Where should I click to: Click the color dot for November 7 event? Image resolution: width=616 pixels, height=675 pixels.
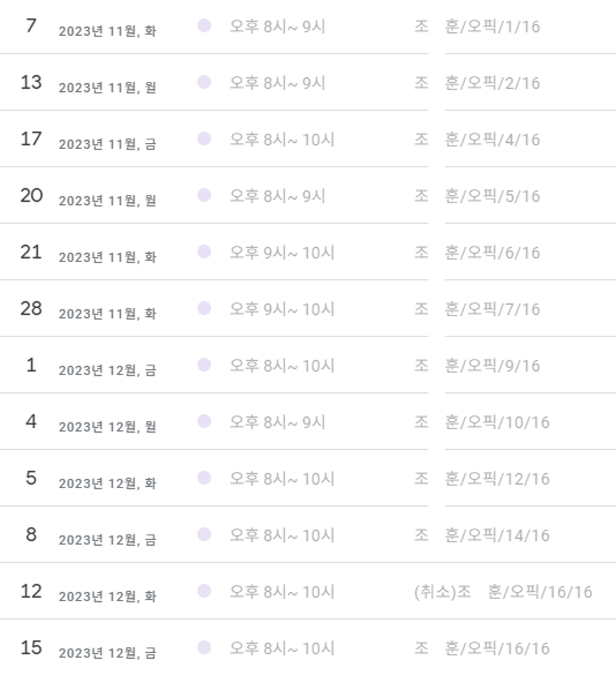204,26
